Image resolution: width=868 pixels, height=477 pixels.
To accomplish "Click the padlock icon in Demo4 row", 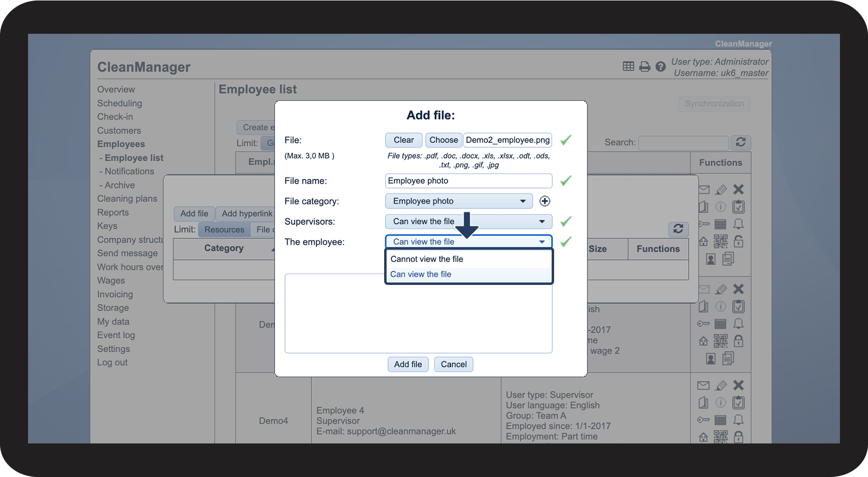I will 738,437.
